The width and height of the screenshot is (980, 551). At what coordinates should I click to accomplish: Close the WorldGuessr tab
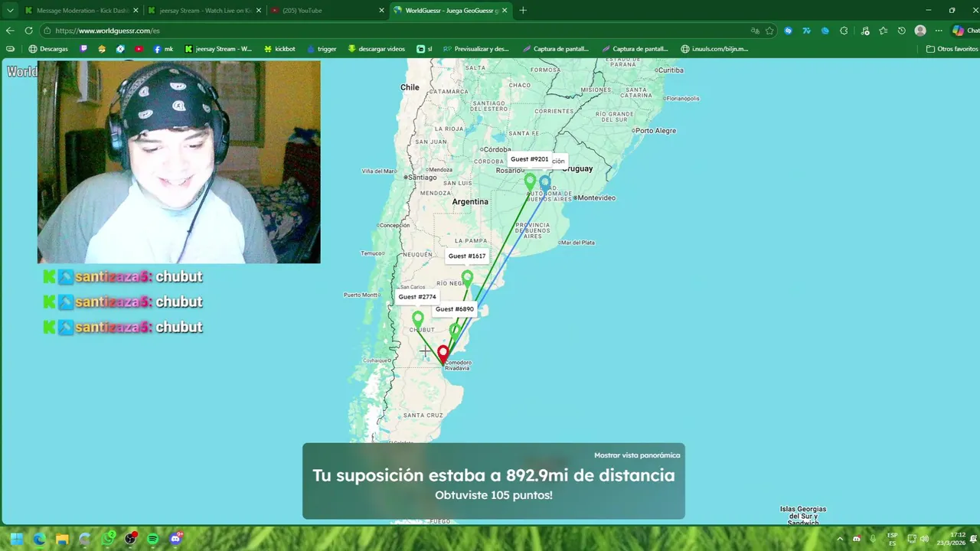pos(505,11)
